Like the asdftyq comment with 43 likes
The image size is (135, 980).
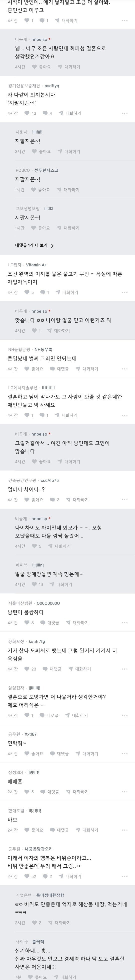pos(30,113)
